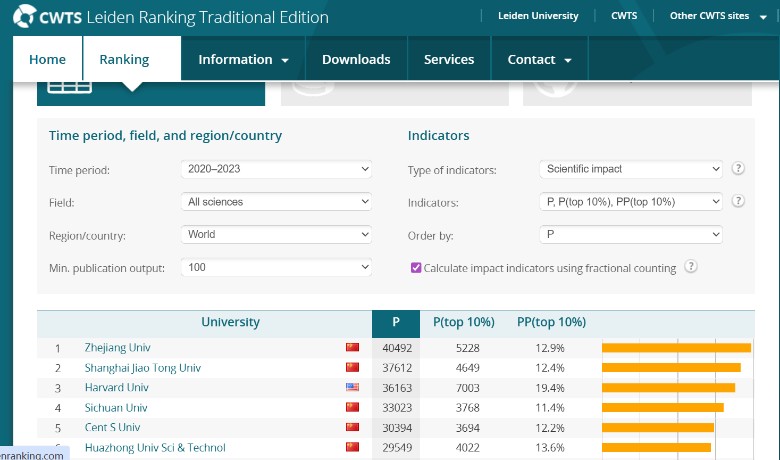The width and height of the screenshot is (780, 460).
Task: Sort by the P column header
Action: (396, 323)
